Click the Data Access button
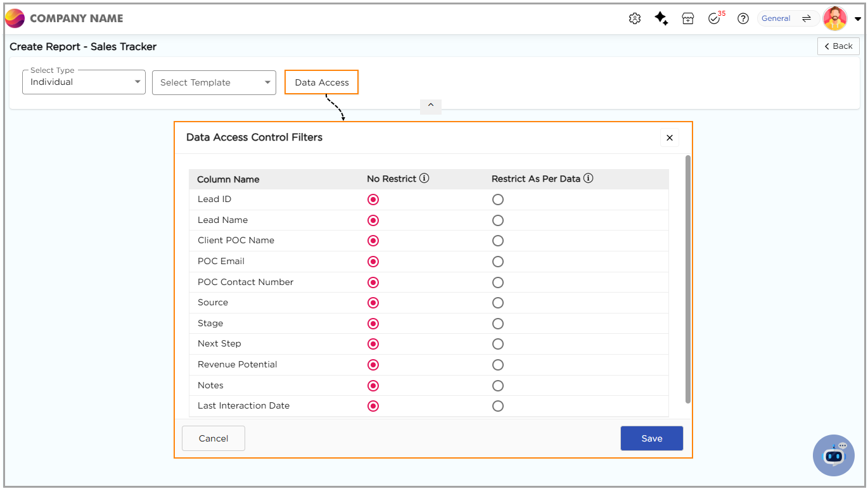Viewport: 868px width, 489px height. pyautogui.click(x=321, y=82)
